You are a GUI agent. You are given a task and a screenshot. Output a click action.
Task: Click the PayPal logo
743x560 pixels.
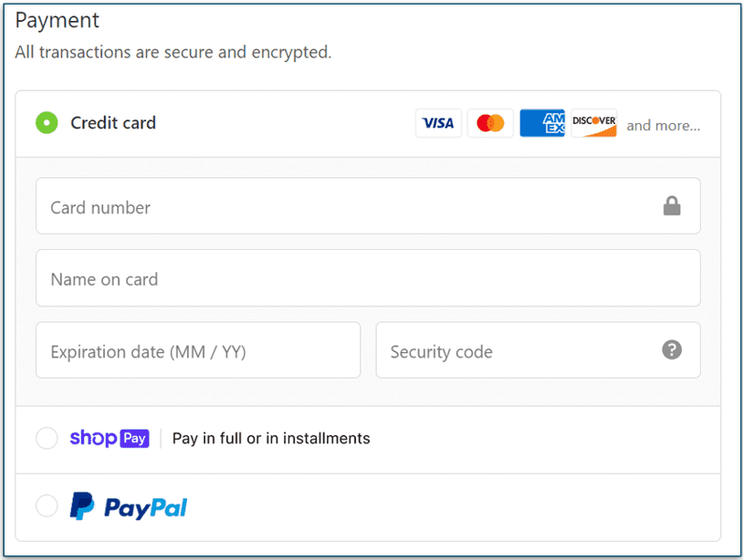click(x=128, y=505)
